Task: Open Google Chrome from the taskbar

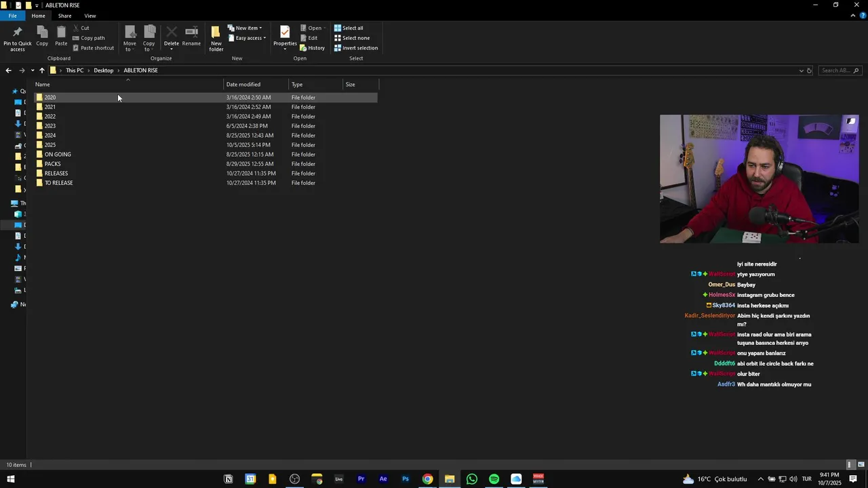Action: (x=427, y=479)
